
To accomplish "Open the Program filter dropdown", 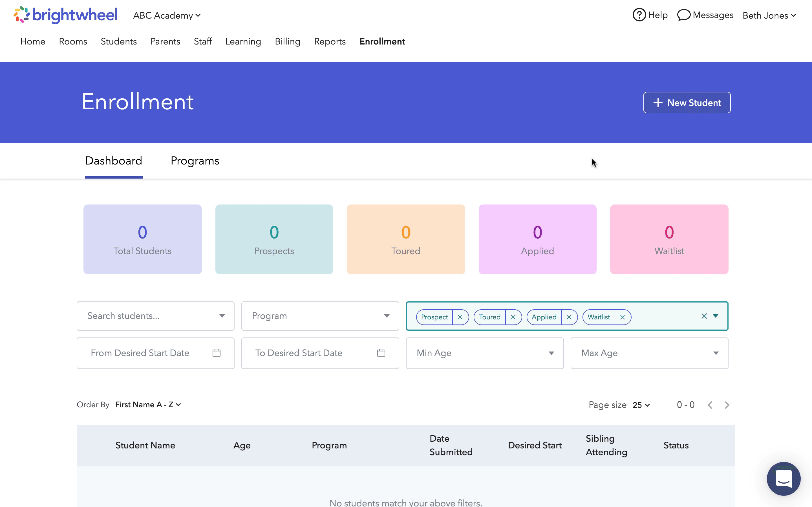I will point(320,316).
